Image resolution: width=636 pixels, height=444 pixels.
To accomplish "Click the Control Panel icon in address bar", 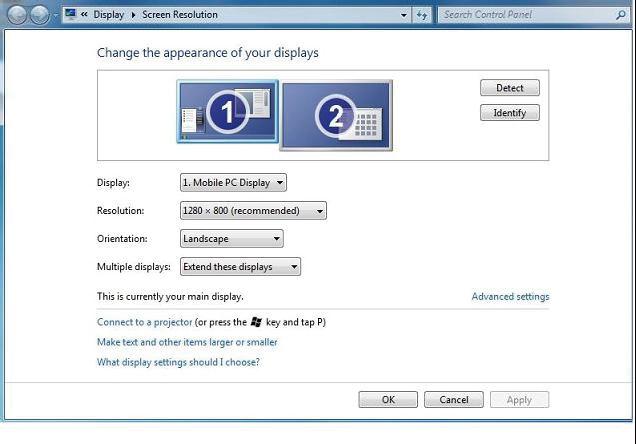I will (71, 15).
